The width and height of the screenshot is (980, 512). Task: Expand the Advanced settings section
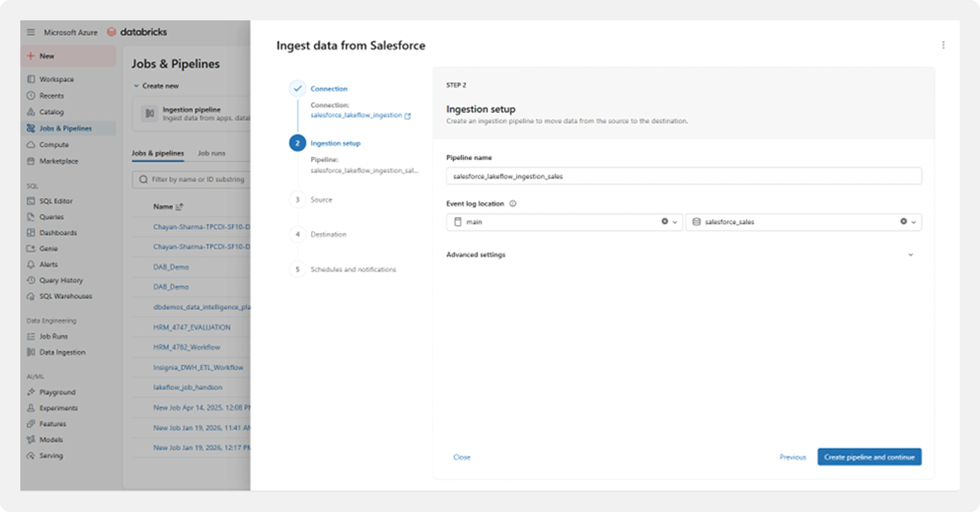(910, 254)
